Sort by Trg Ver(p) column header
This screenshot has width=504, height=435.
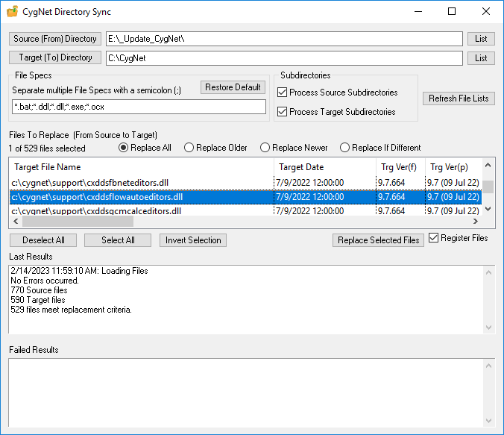click(453, 167)
